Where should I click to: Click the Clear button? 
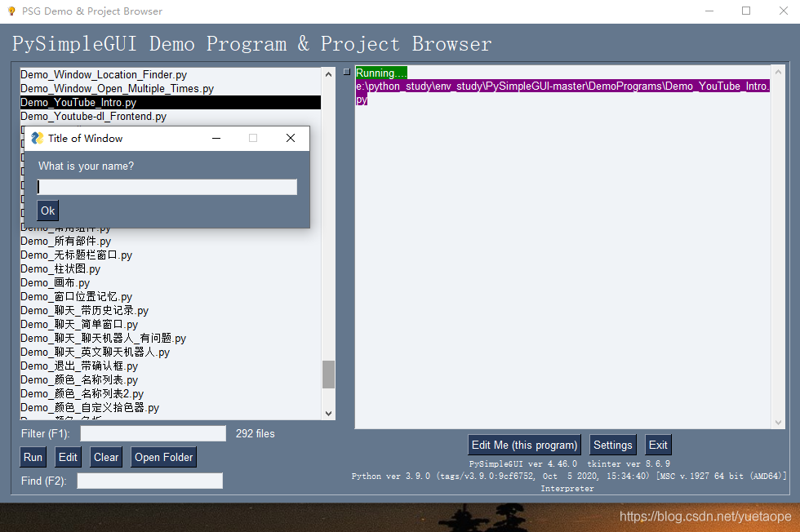click(x=106, y=457)
